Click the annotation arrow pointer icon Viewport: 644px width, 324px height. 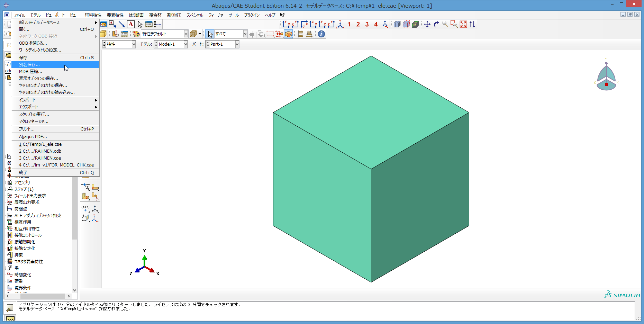140,24
